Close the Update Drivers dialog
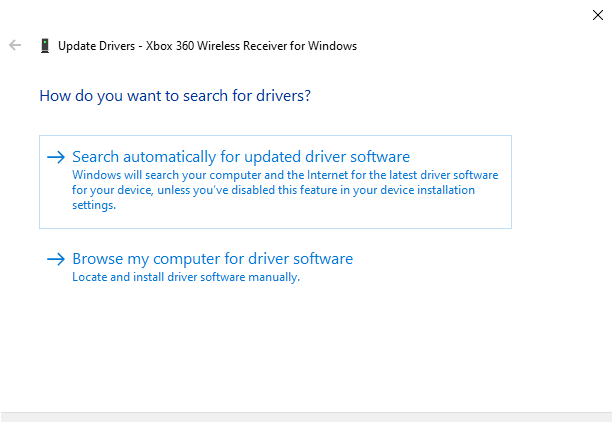The height and width of the screenshot is (422, 612). click(597, 15)
